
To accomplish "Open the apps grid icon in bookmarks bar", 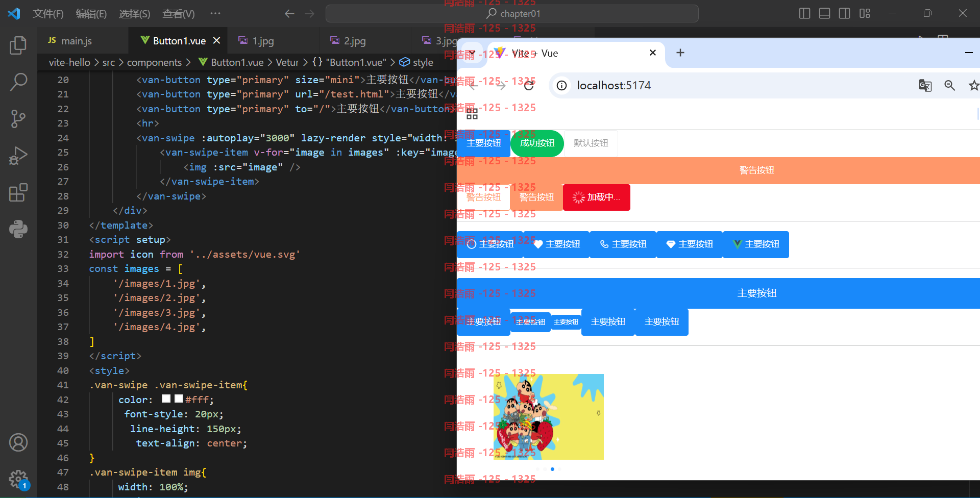I will (x=472, y=114).
